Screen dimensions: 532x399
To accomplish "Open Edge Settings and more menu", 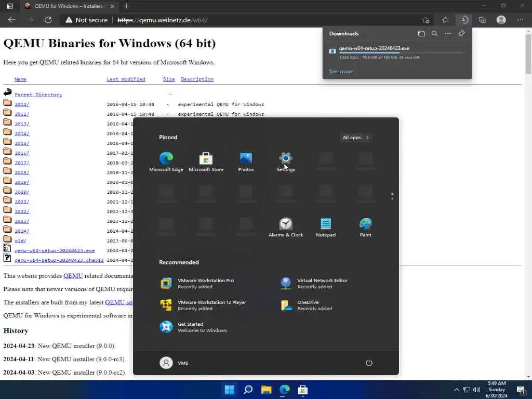I will click(520, 20).
